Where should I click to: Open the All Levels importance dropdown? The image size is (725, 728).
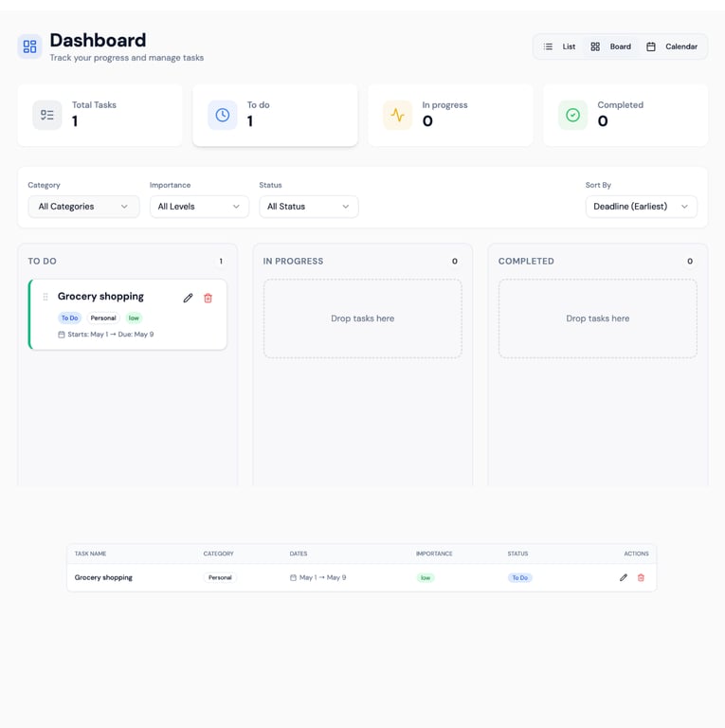[199, 207]
